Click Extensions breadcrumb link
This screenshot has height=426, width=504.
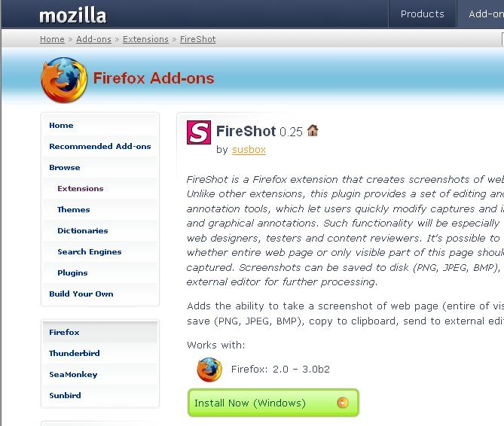click(145, 39)
